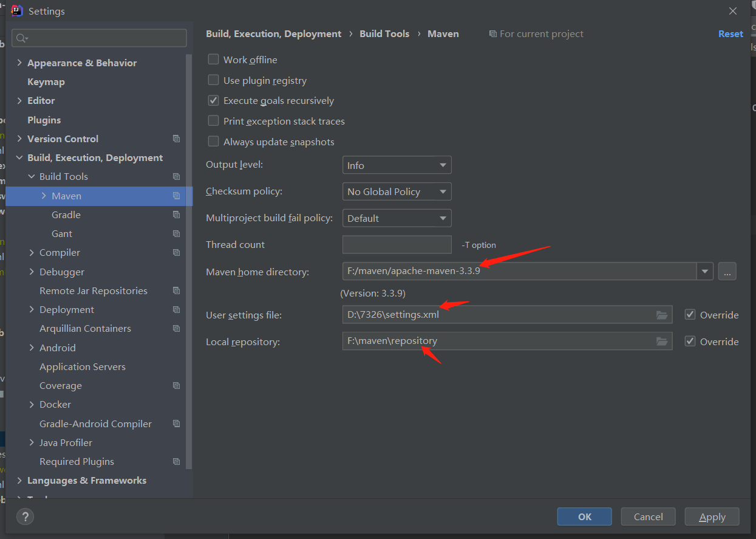Image resolution: width=756 pixels, height=539 pixels.
Task: Uncheck Execute goals recursively
Action: coord(213,100)
